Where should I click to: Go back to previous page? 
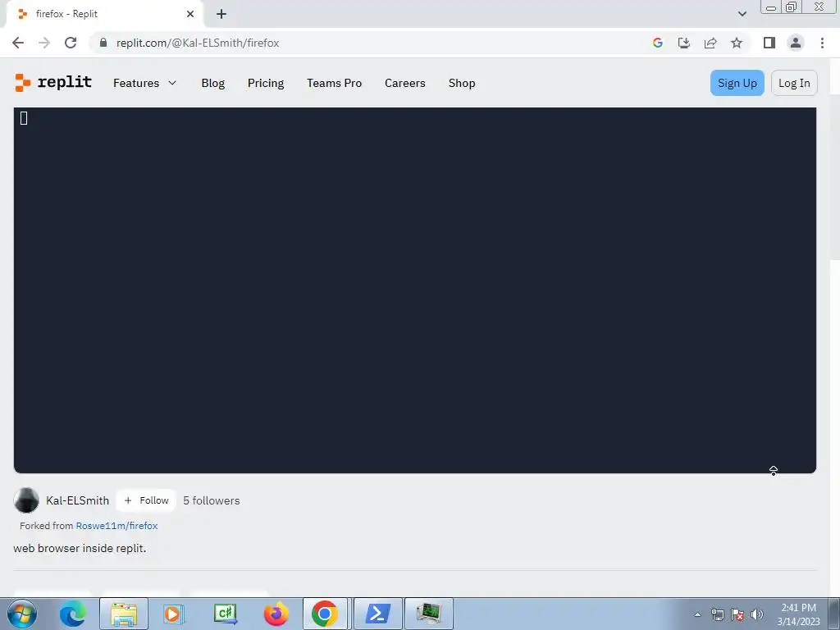(x=18, y=43)
